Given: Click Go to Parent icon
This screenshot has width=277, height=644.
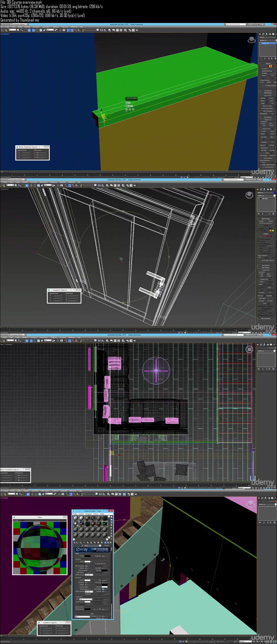Looking at the screenshot, I should [x=108, y=542].
